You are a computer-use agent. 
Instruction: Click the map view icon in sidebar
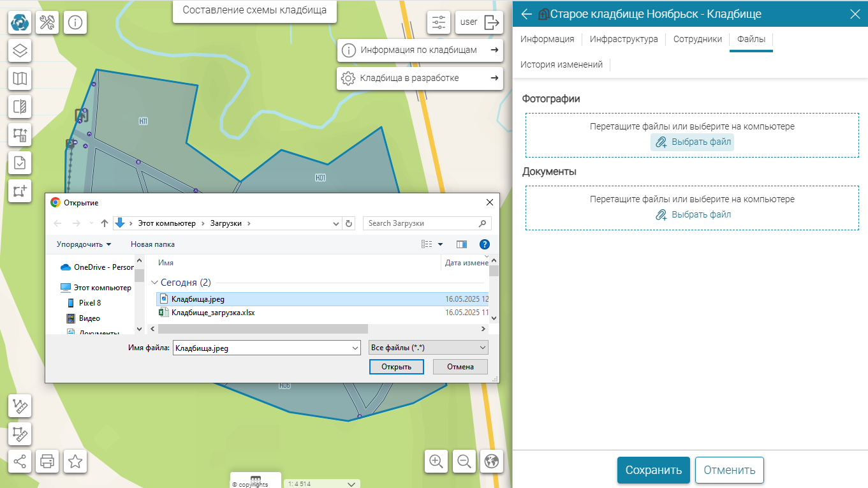pyautogui.click(x=20, y=78)
